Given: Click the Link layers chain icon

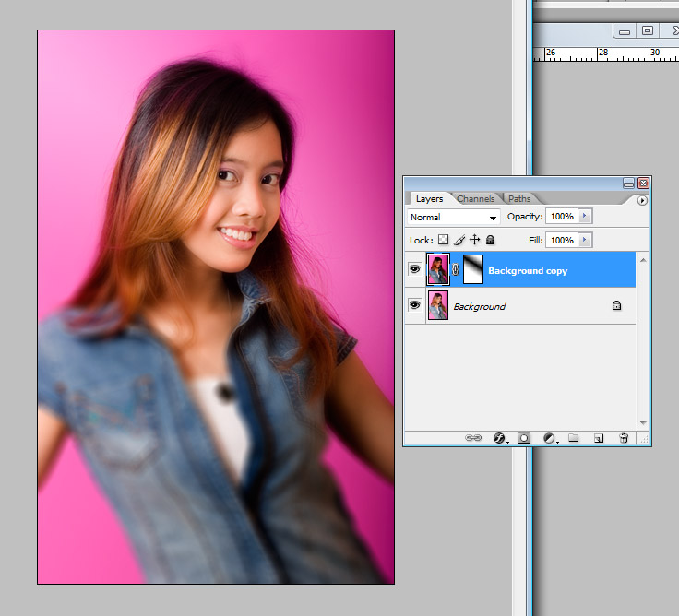Looking at the screenshot, I should click(474, 439).
